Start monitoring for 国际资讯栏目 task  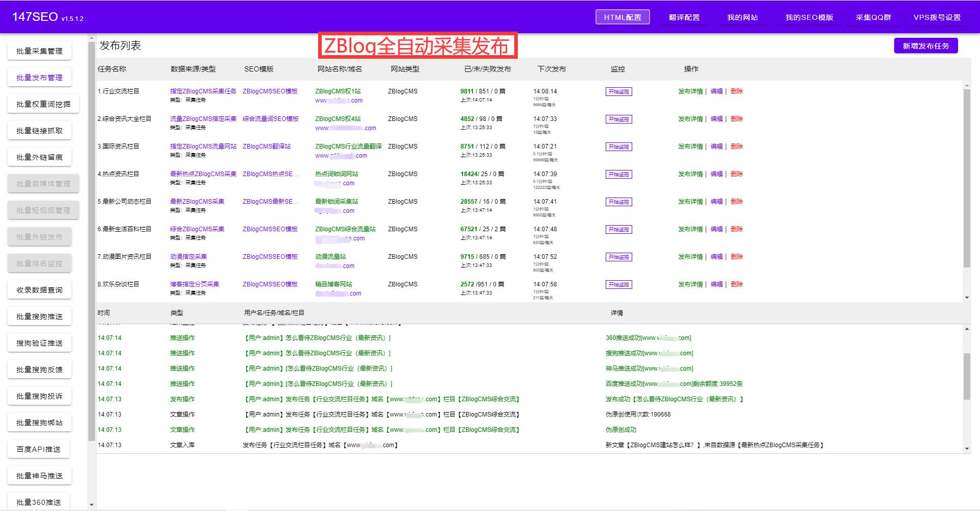click(x=618, y=147)
